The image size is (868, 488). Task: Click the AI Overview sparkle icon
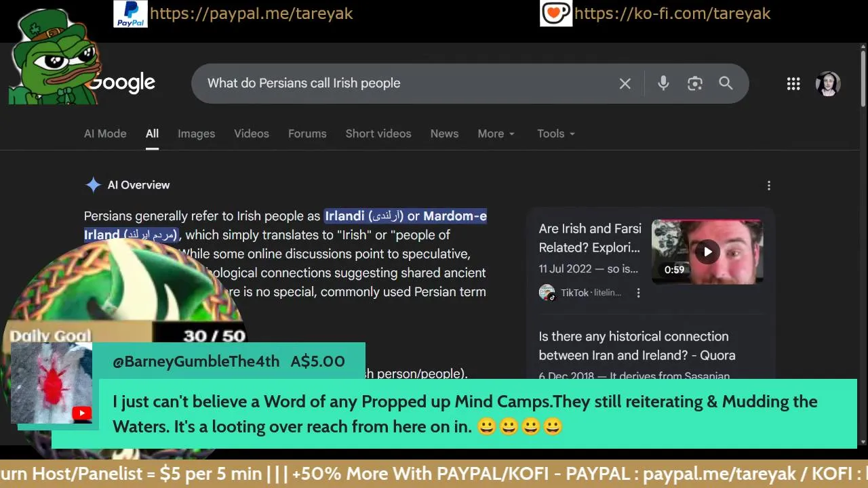[x=92, y=185]
